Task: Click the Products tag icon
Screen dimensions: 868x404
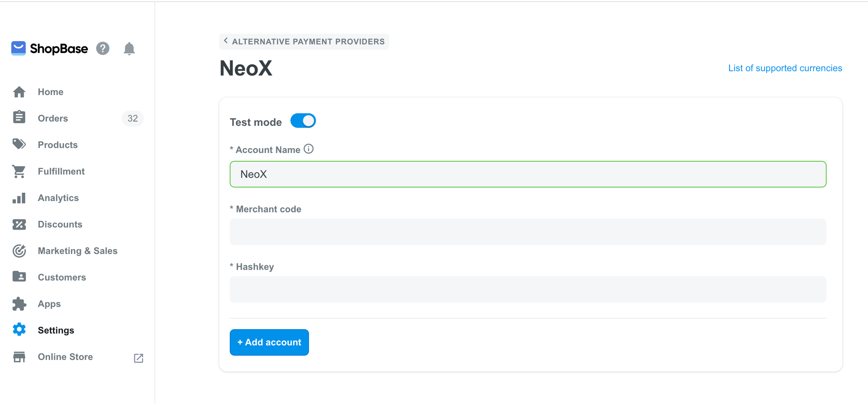Action: pyautogui.click(x=19, y=145)
